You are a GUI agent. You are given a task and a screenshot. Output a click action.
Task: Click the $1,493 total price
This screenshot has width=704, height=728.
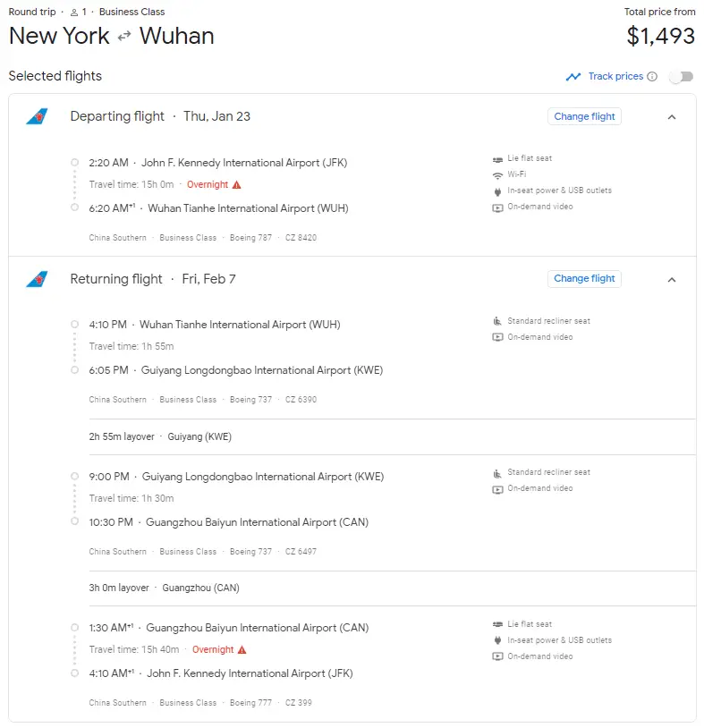point(660,36)
